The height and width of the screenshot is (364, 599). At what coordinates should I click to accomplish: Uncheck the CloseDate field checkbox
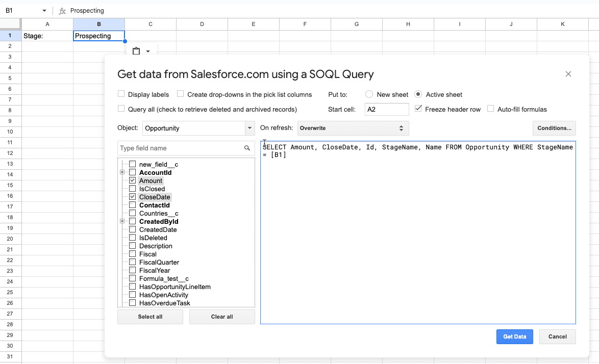click(133, 197)
